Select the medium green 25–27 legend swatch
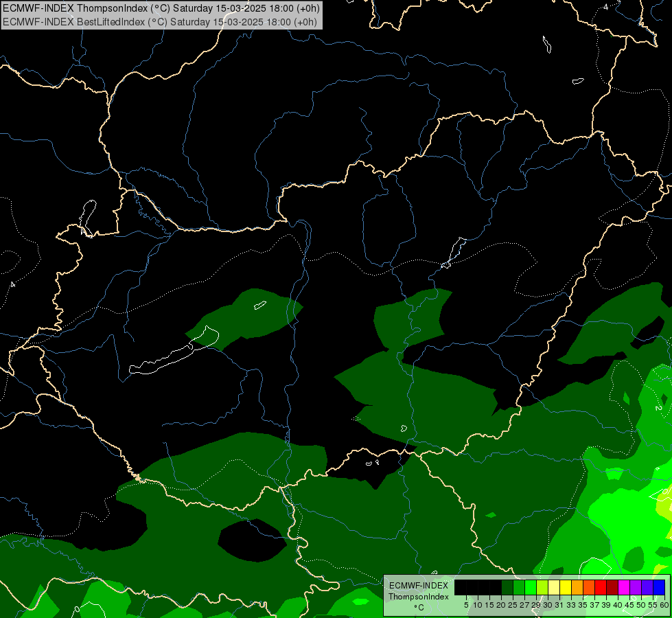Screen dimensions: 672x618 pos(519,587)
